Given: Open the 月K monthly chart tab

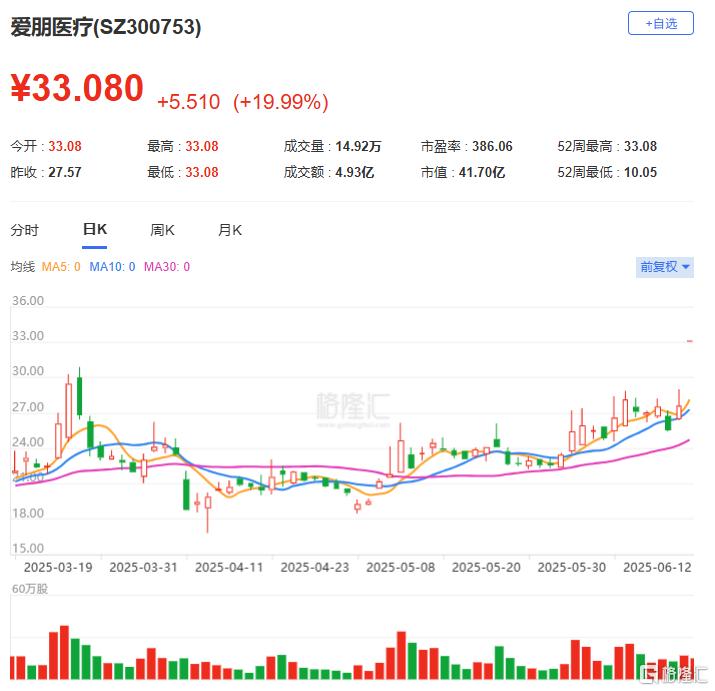Looking at the screenshot, I should coord(230,230).
